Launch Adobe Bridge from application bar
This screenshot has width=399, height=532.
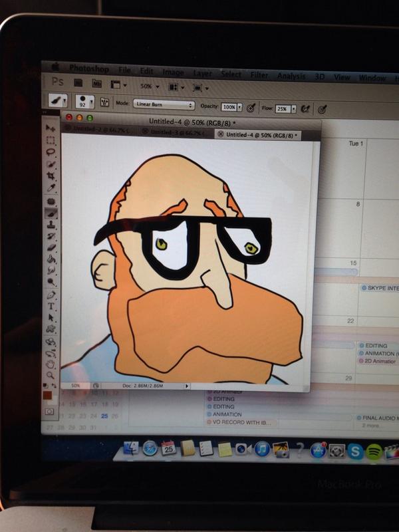(x=78, y=82)
